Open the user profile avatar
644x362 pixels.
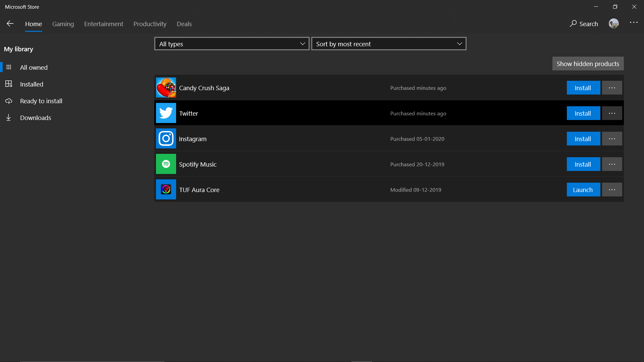pyautogui.click(x=614, y=23)
